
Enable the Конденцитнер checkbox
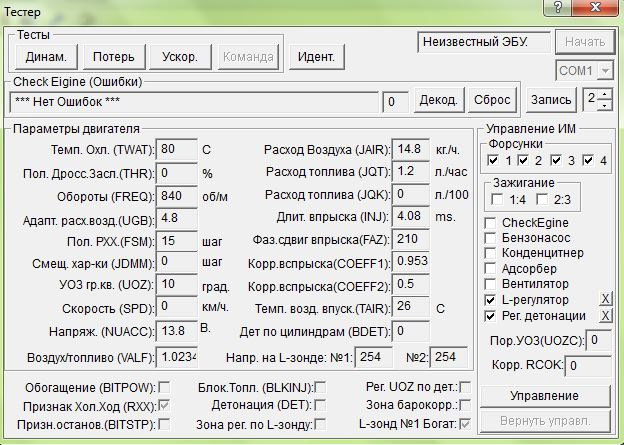coord(490,253)
